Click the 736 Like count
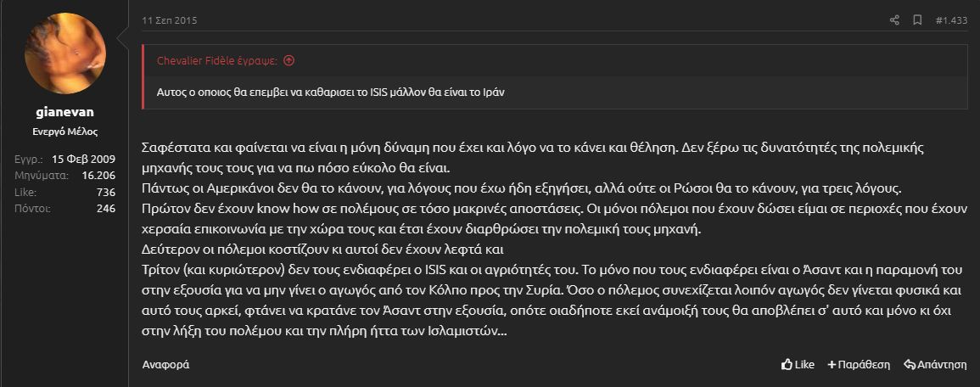The height and width of the screenshot is (387, 980). point(105,192)
